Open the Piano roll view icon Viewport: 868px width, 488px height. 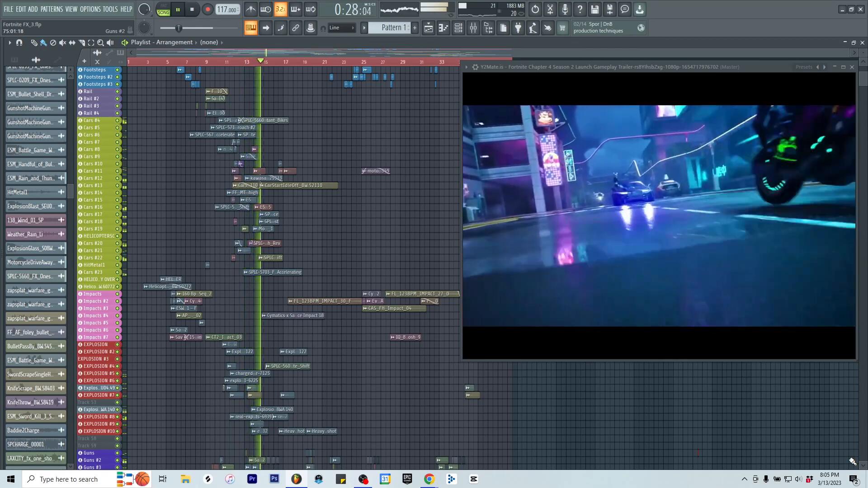[443, 28]
